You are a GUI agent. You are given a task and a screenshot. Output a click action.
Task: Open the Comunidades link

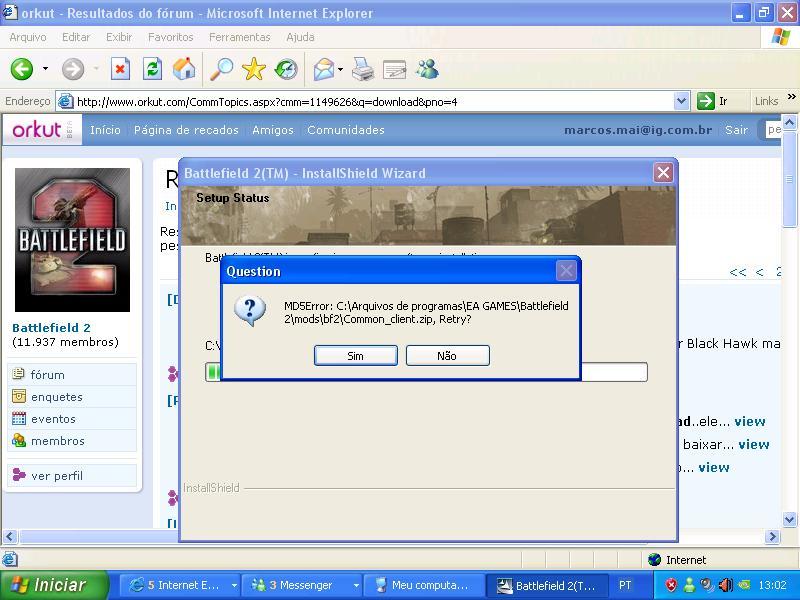click(x=346, y=130)
